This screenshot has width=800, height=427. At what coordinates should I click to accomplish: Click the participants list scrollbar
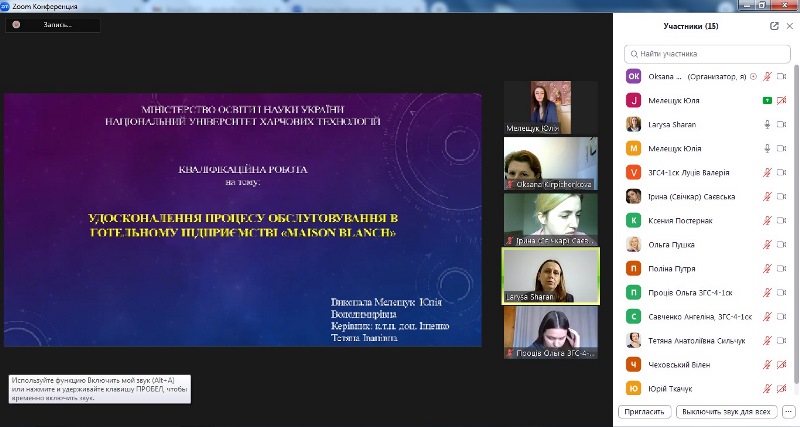(x=796, y=224)
